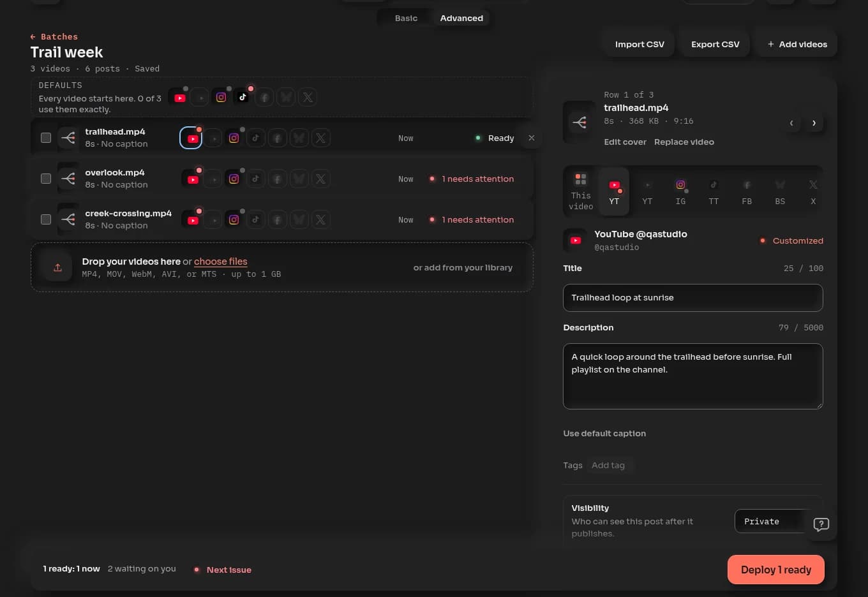The width and height of the screenshot is (868, 597).
Task: Select the IG platform tab
Action: coord(680,191)
